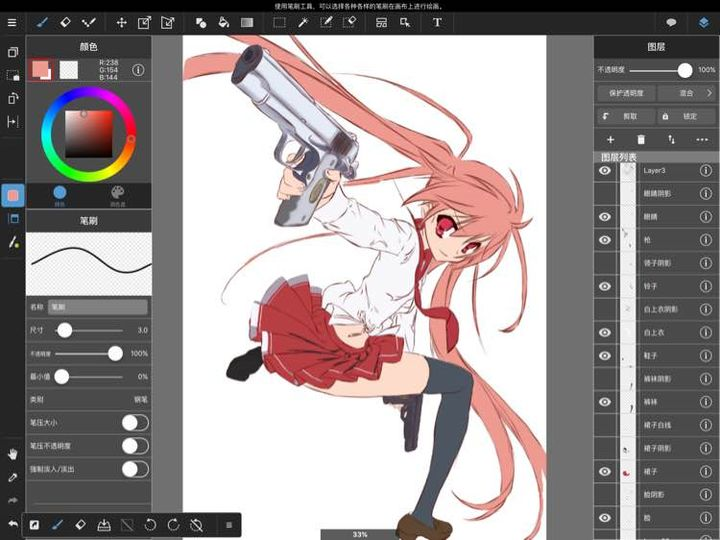The image size is (720, 540).
Task: Open the bottom toolbar menu icon
Action: (229, 525)
